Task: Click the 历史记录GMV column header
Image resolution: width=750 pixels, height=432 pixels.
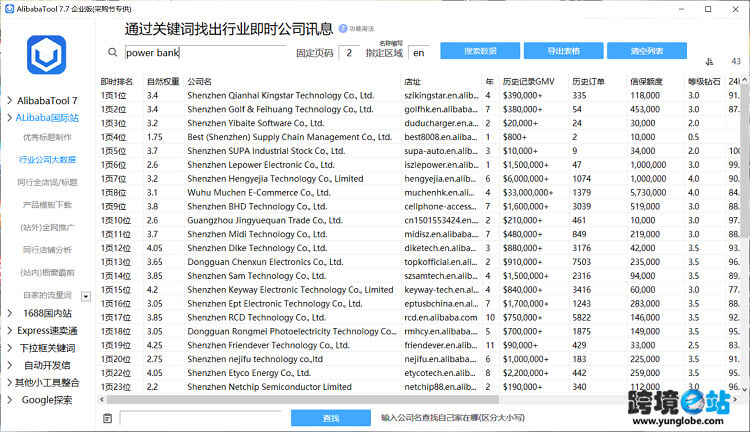Action: pos(528,82)
